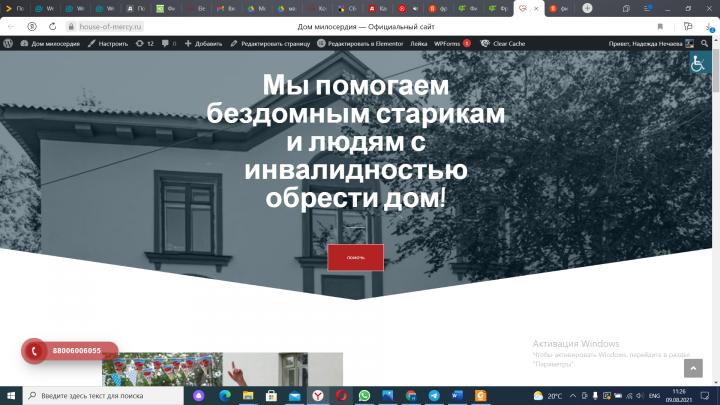The height and width of the screenshot is (405, 720).
Task: Click the browser back arrow
Action: click(11, 27)
